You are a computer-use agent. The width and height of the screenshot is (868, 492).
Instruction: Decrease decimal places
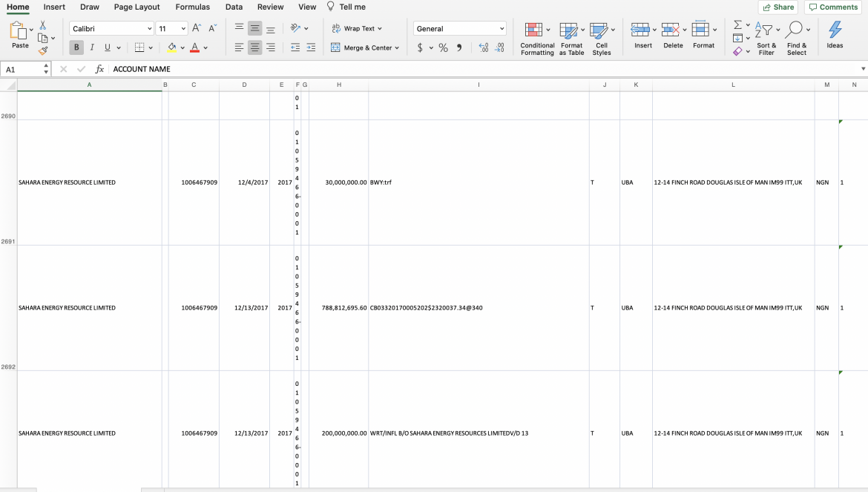tap(499, 47)
